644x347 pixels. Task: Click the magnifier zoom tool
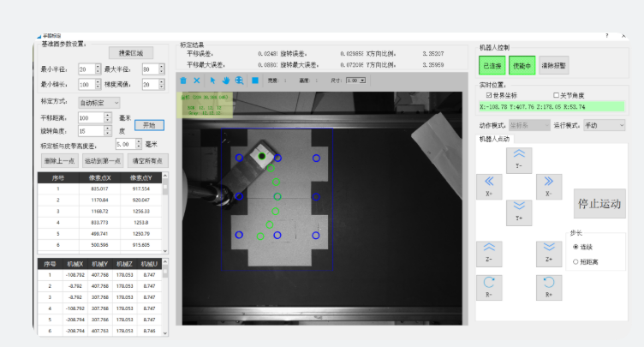coord(239,81)
